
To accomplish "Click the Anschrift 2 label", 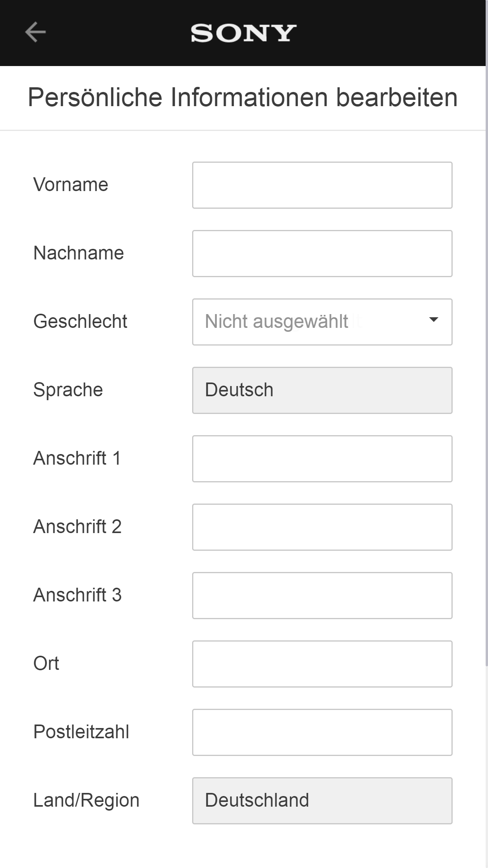I will pos(77,527).
